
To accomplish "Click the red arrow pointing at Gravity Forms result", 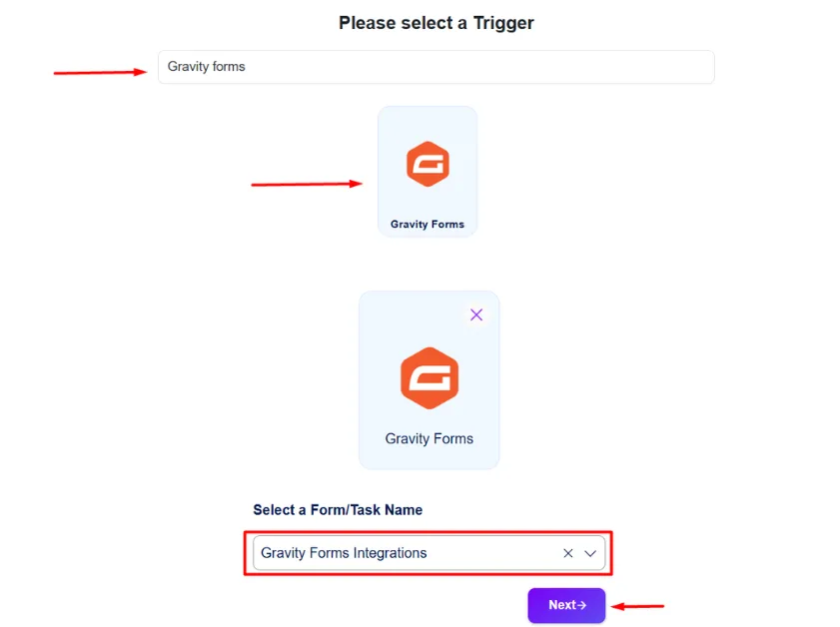I will 306,184.
